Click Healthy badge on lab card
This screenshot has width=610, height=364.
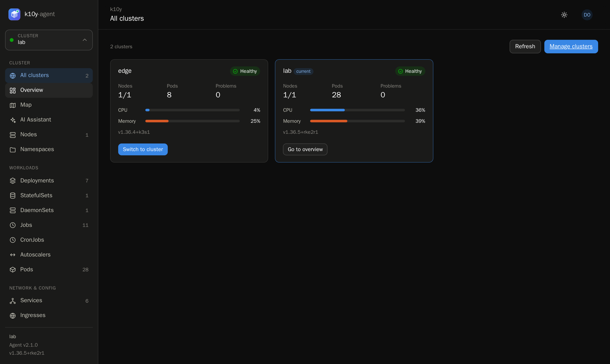[x=410, y=71]
